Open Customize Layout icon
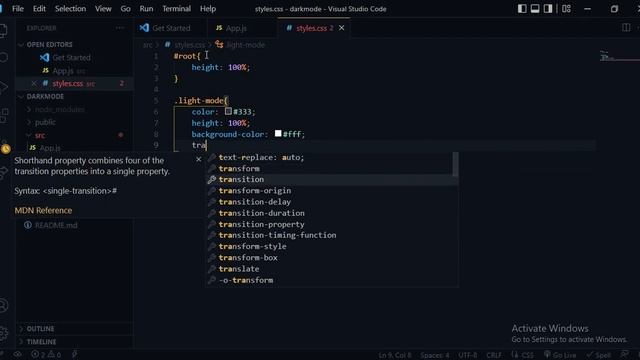This screenshot has width=640, height=360. pyautogui.click(x=566, y=9)
